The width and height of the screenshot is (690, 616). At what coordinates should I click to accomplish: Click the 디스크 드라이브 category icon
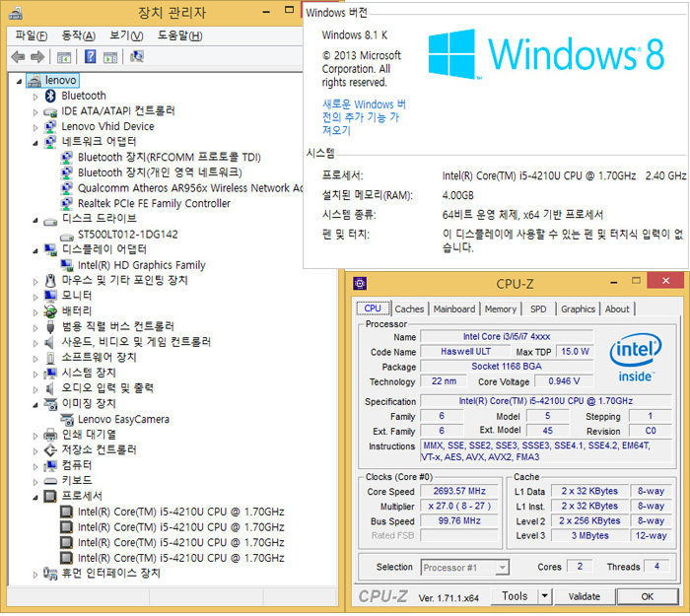(50, 221)
